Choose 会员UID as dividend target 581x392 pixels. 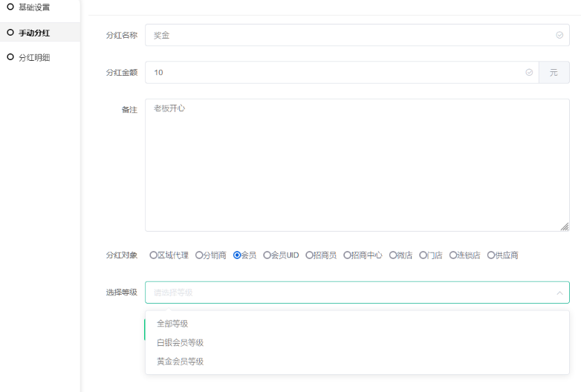tap(267, 255)
